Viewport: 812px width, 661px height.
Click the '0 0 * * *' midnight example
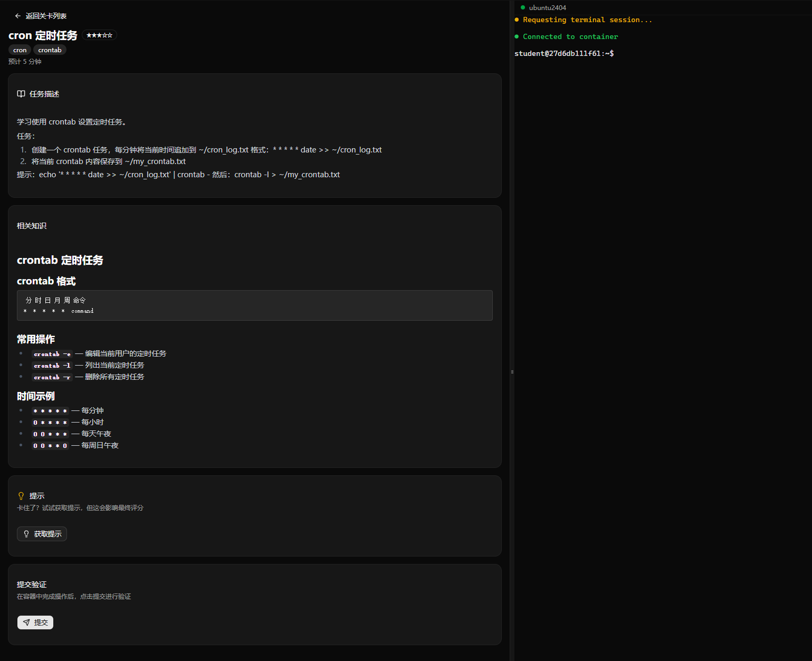50,434
